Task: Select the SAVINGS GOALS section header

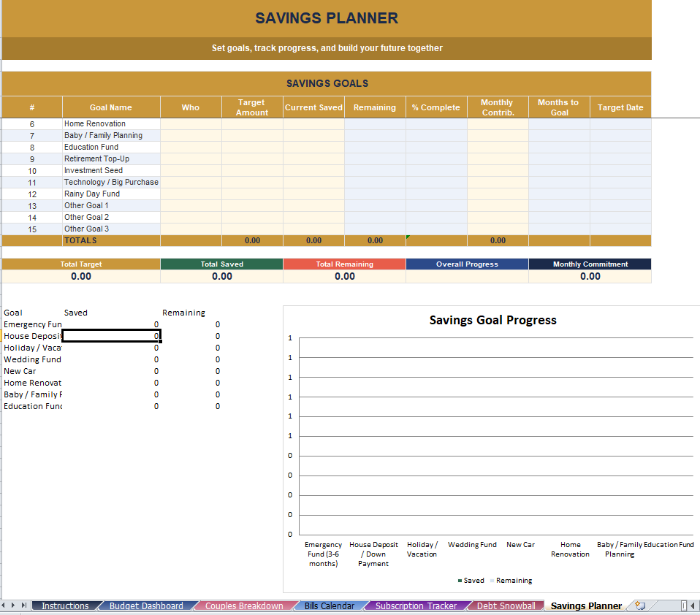Action: (x=327, y=83)
